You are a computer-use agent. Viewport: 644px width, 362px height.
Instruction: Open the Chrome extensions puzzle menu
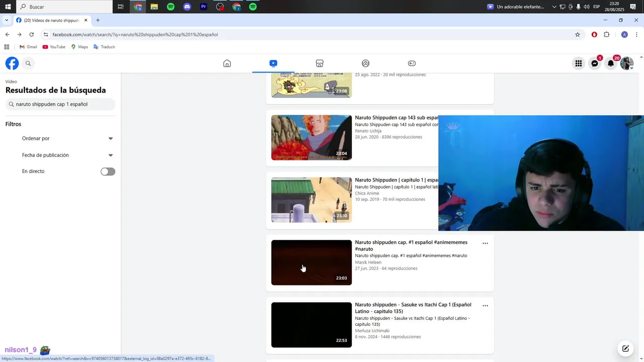pos(606,35)
